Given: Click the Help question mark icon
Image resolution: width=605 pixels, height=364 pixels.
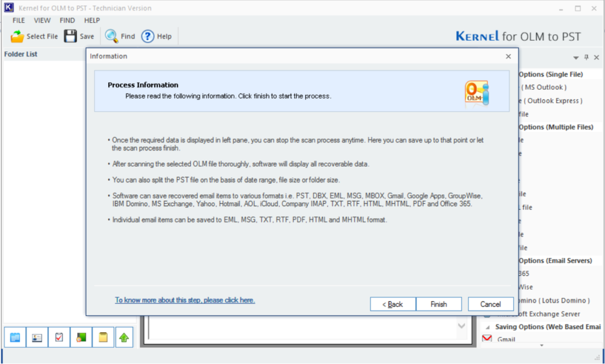Looking at the screenshot, I should (148, 37).
